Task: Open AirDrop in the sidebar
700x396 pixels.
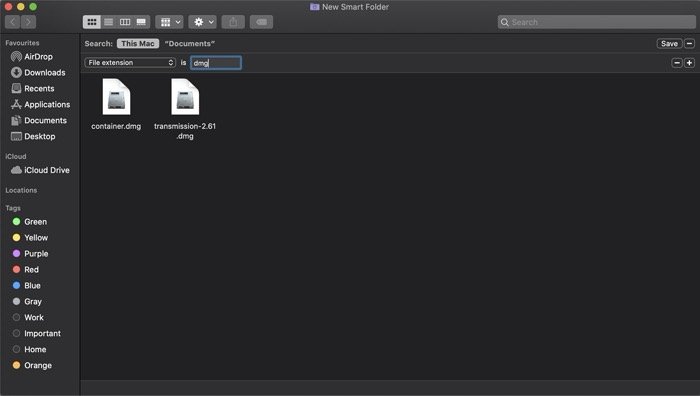Action: 38,57
